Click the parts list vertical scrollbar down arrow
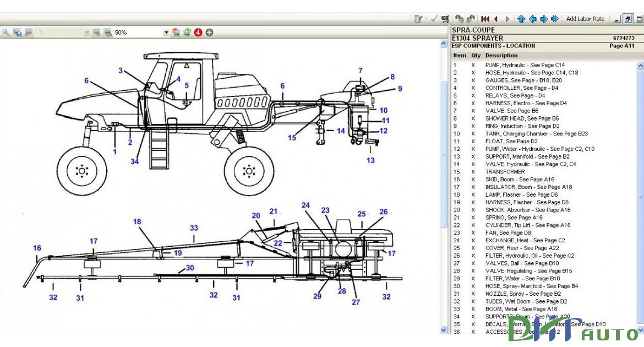Viewport: 644px width, 347px height. 641,330
